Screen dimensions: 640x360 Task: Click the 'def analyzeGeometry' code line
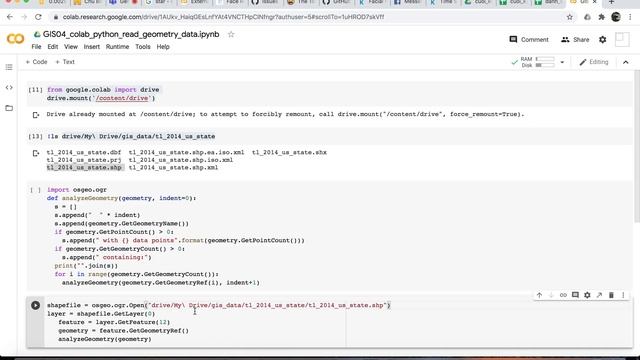[x=122, y=198]
